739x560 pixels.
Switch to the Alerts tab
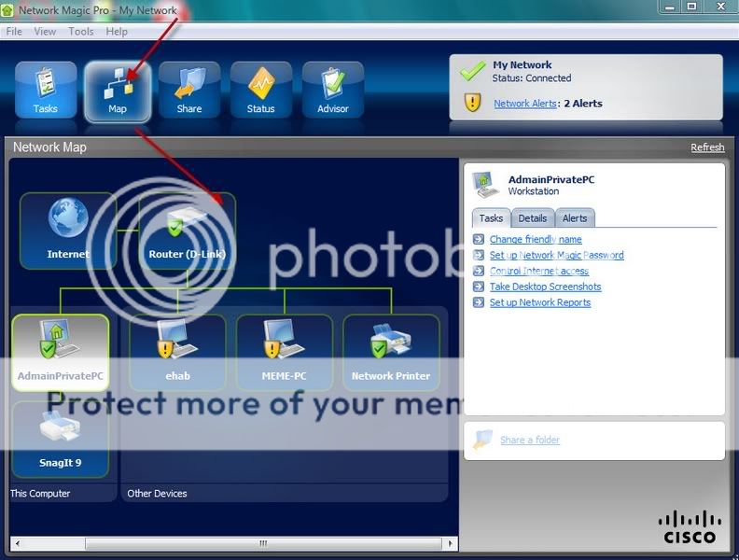click(575, 218)
